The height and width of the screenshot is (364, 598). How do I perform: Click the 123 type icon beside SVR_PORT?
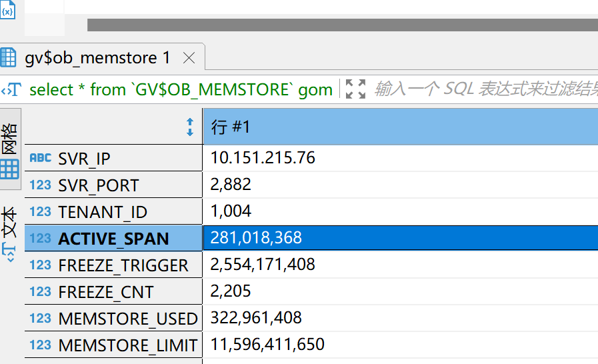tap(41, 185)
